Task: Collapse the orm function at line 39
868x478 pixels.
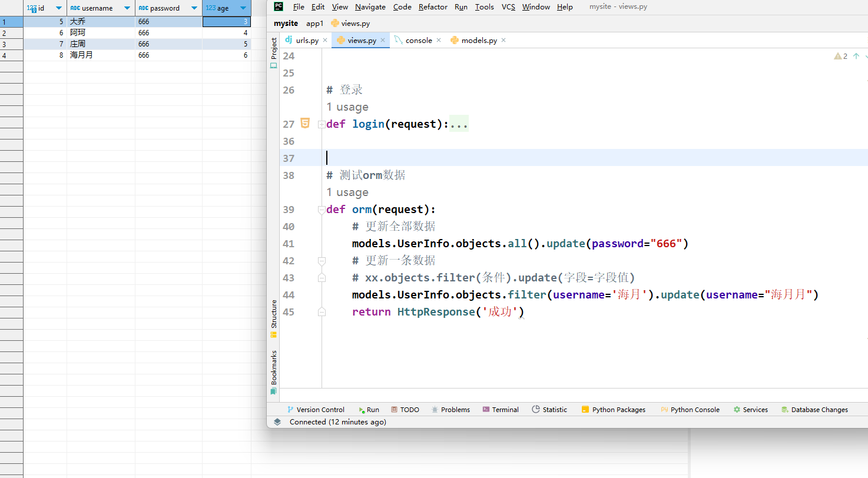Action: tap(321, 210)
